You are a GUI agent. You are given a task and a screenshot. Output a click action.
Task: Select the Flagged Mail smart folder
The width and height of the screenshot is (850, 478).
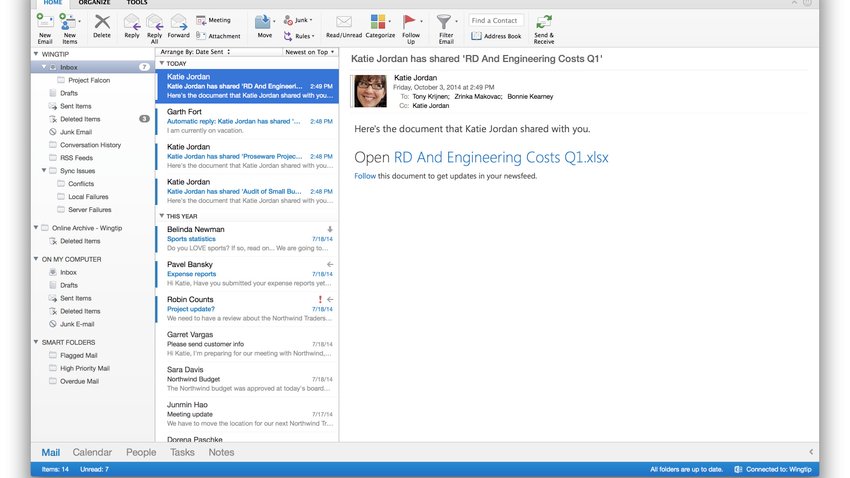pyautogui.click(x=79, y=356)
